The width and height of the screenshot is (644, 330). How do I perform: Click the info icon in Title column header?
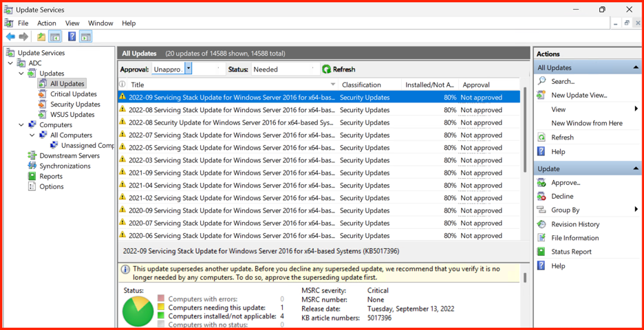pyautogui.click(x=122, y=84)
